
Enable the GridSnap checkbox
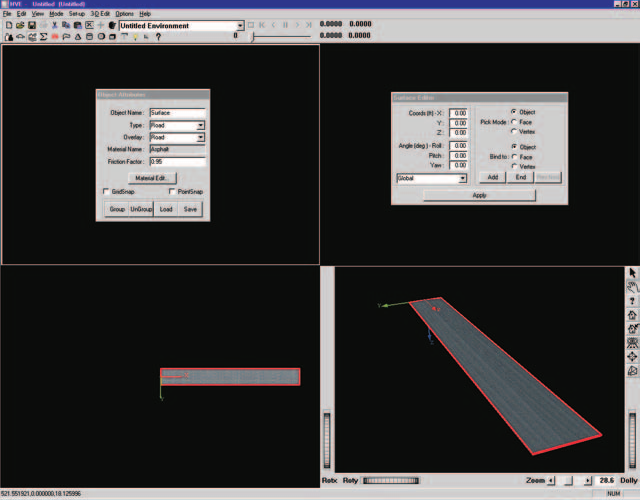[x=106, y=191]
